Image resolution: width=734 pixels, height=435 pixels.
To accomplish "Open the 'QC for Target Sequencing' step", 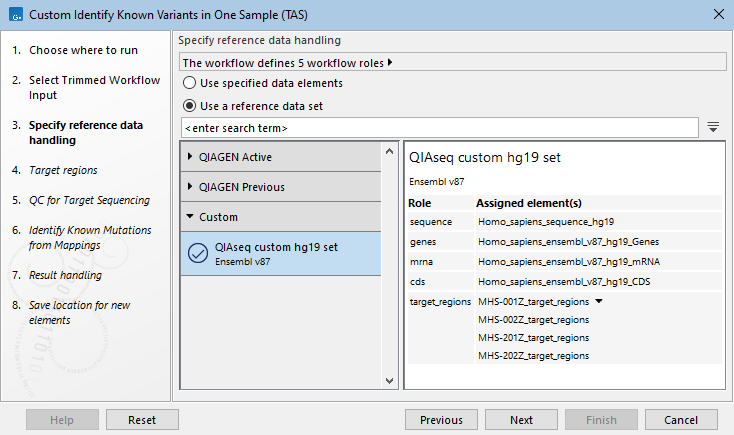I will tap(89, 200).
